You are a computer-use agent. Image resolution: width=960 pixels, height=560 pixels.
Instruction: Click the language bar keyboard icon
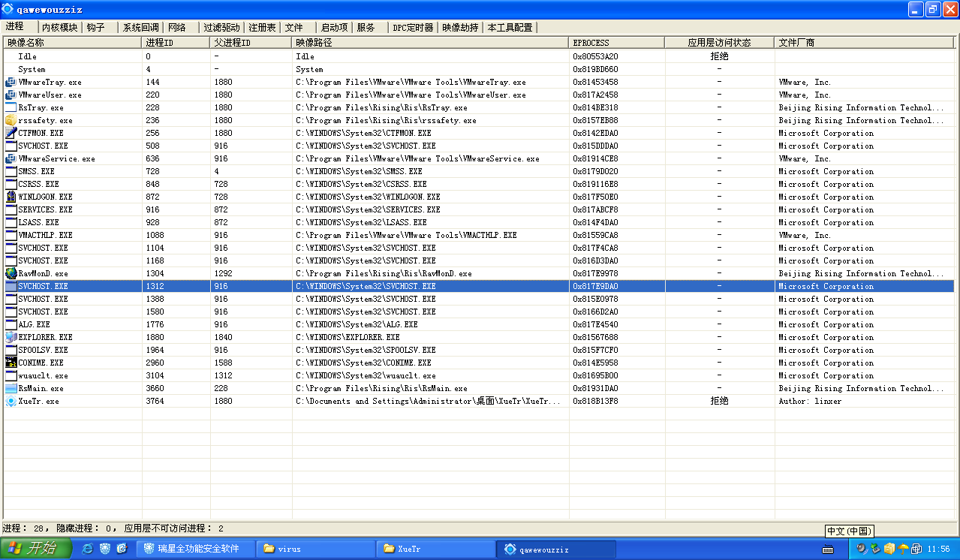829,549
